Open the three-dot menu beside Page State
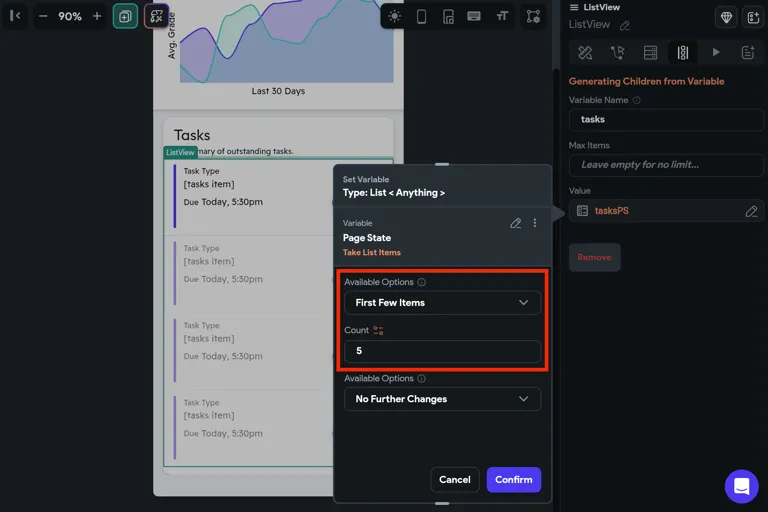 coord(535,223)
